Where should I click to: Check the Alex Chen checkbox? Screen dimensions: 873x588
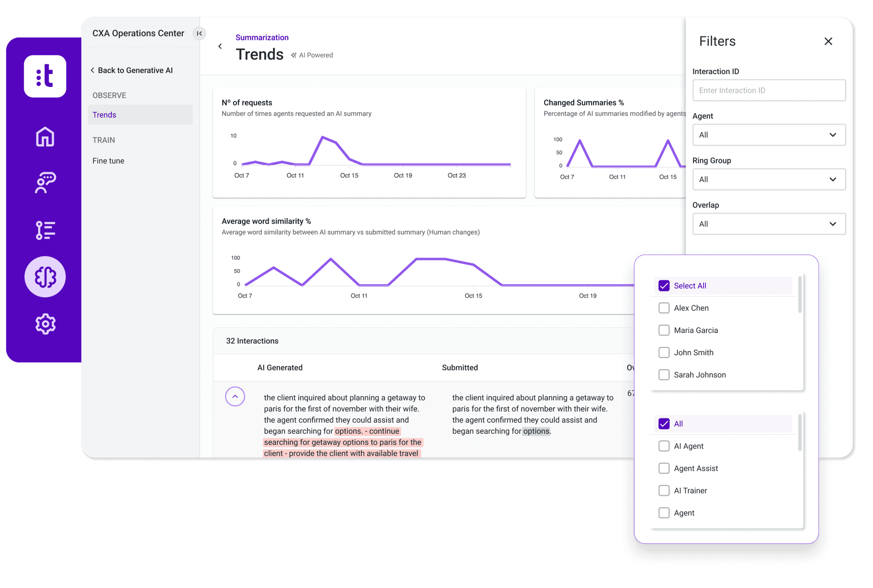point(664,308)
